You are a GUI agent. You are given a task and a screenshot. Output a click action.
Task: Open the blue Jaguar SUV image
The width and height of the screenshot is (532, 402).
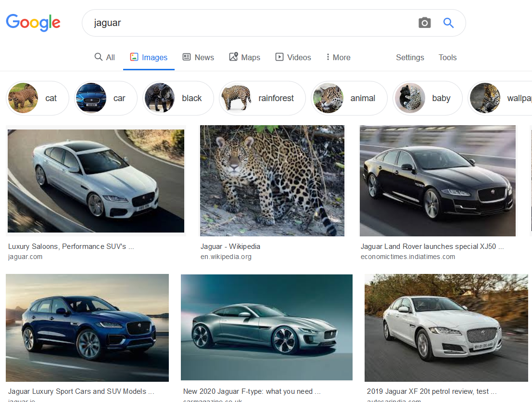87,328
